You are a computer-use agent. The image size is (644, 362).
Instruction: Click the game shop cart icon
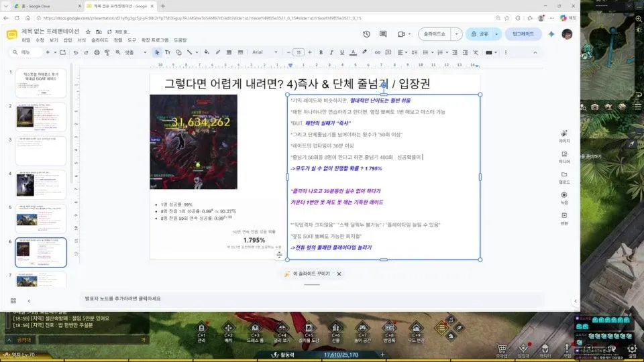[502, 350]
